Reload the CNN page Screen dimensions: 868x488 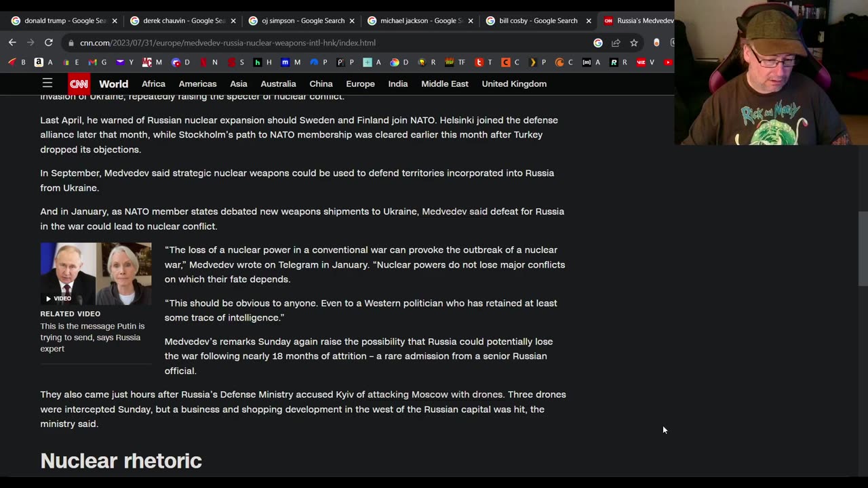click(x=49, y=42)
